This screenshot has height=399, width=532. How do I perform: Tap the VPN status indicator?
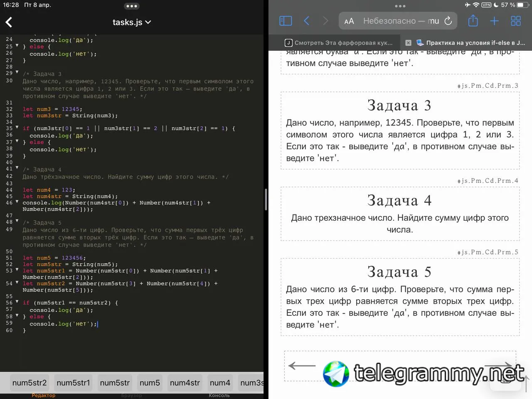tap(486, 5)
